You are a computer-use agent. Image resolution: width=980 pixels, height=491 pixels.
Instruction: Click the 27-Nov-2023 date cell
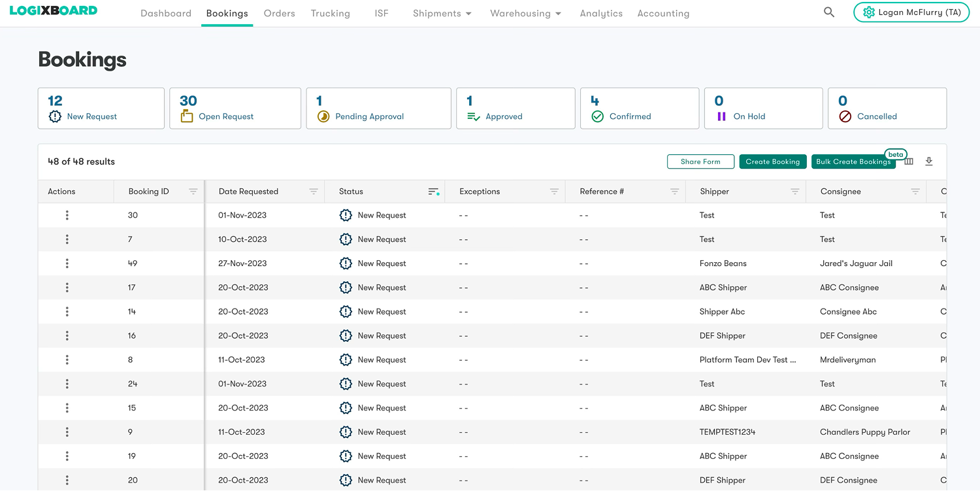pos(242,263)
